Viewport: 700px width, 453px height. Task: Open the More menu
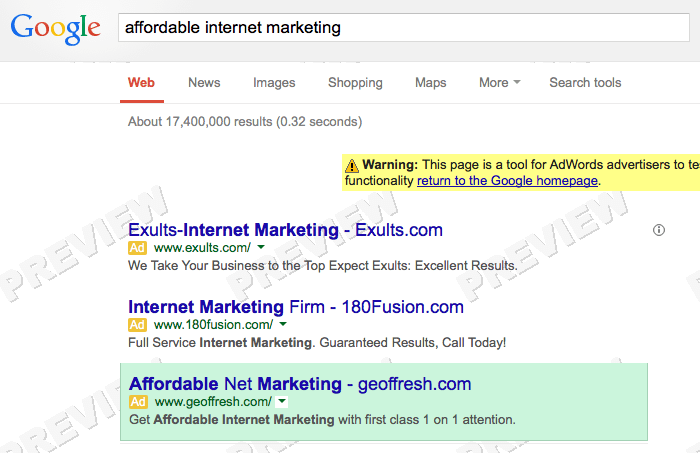tap(500, 83)
